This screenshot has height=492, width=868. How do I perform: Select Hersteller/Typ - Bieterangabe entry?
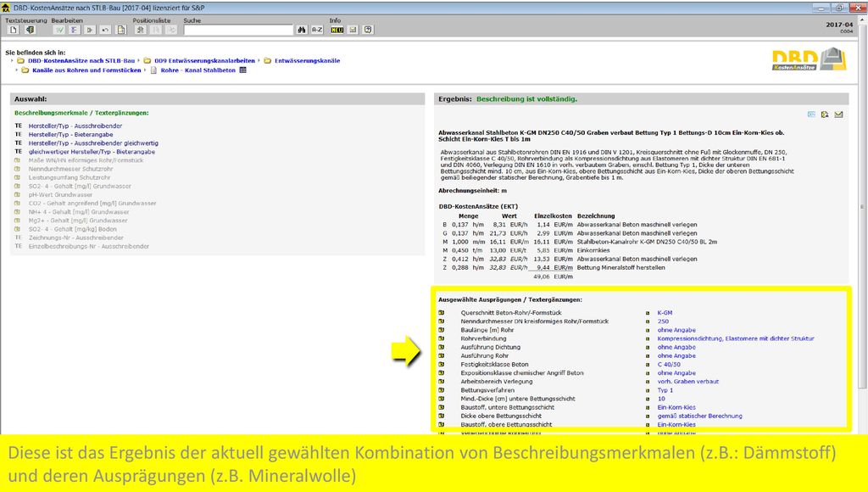coord(71,135)
